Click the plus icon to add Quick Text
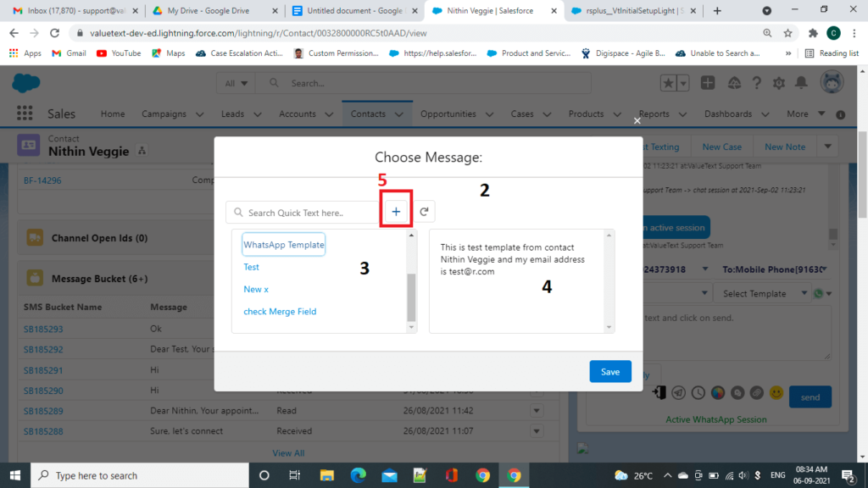The height and width of the screenshot is (488, 868). [395, 210]
